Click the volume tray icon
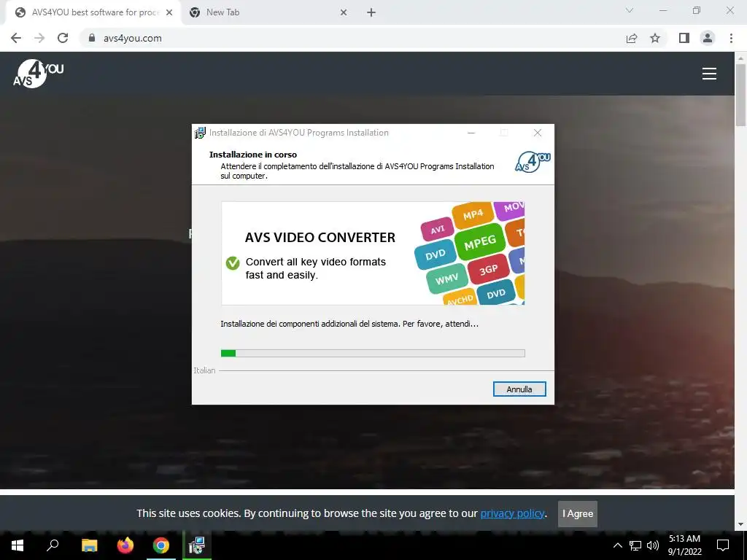 (x=653, y=545)
